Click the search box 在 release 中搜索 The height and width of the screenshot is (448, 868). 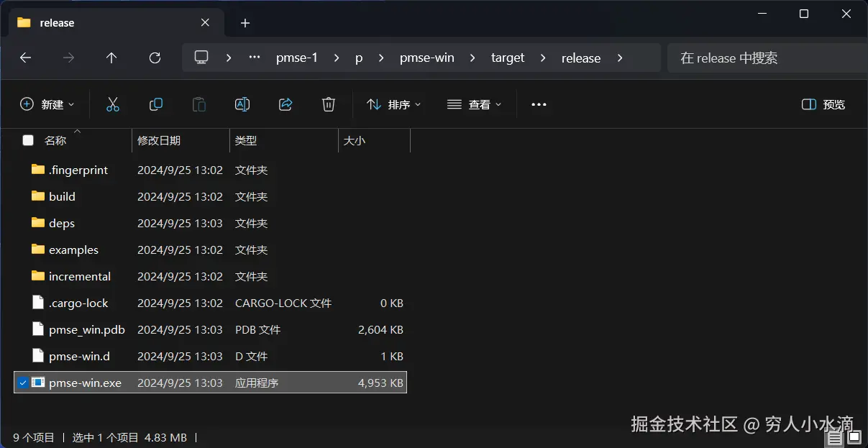click(x=767, y=58)
